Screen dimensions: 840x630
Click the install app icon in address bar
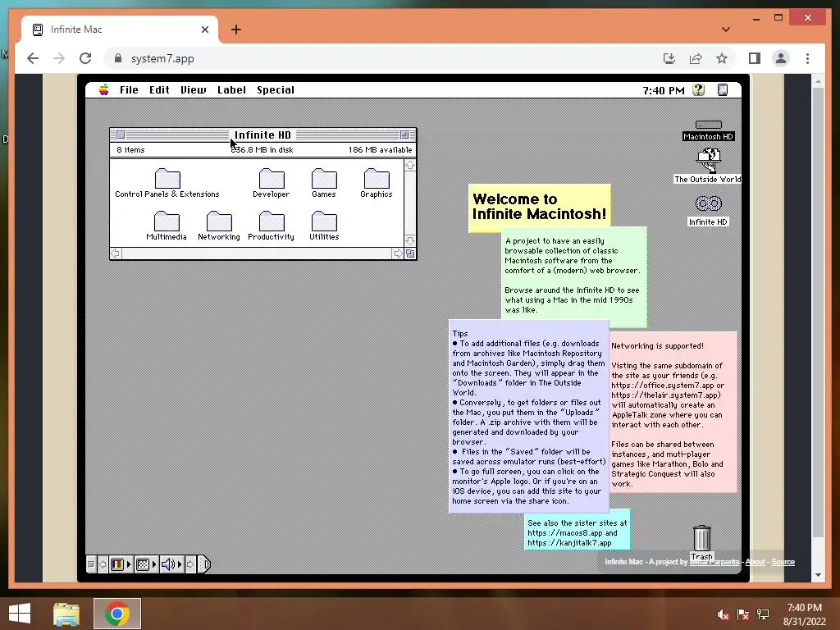(669, 58)
